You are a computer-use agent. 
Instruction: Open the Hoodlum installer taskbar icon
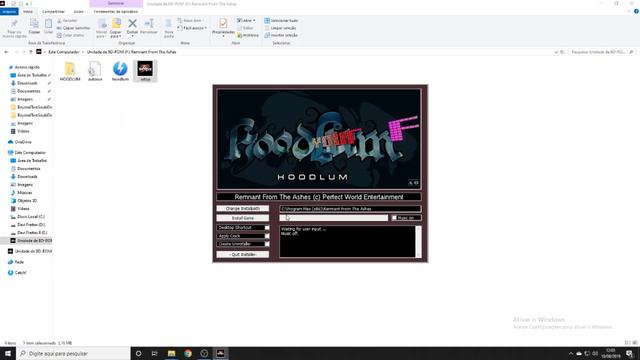click(220, 353)
